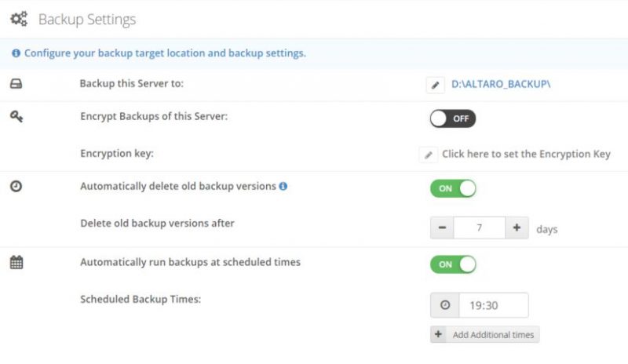The height and width of the screenshot is (364, 628).
Task: Click the Backup Settings gears icon
Action: pyautogui.click(x=18, y=19)
